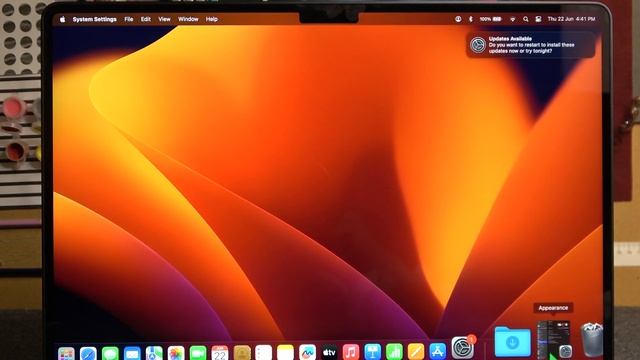Restore the minimized Appearance window from Dock
This screenshot has height=360, width=640.
pyautogui.click(x=554, y=340)
